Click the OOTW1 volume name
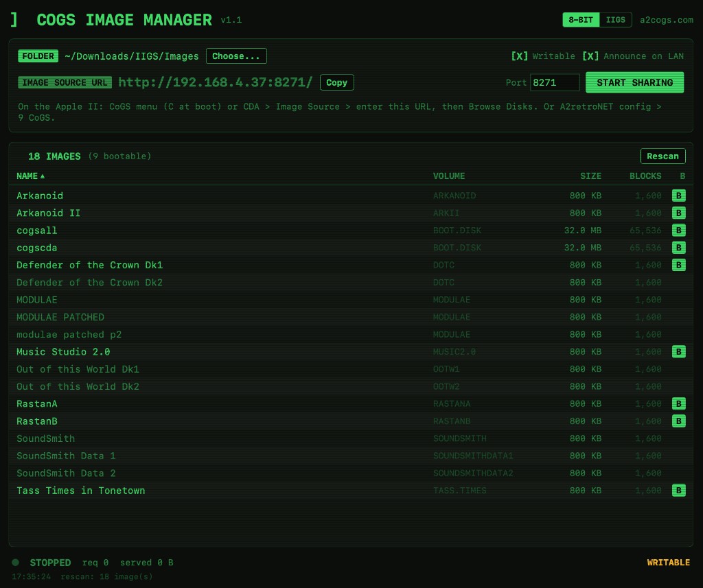Screen dimensions: 703x588 point(446,369)
